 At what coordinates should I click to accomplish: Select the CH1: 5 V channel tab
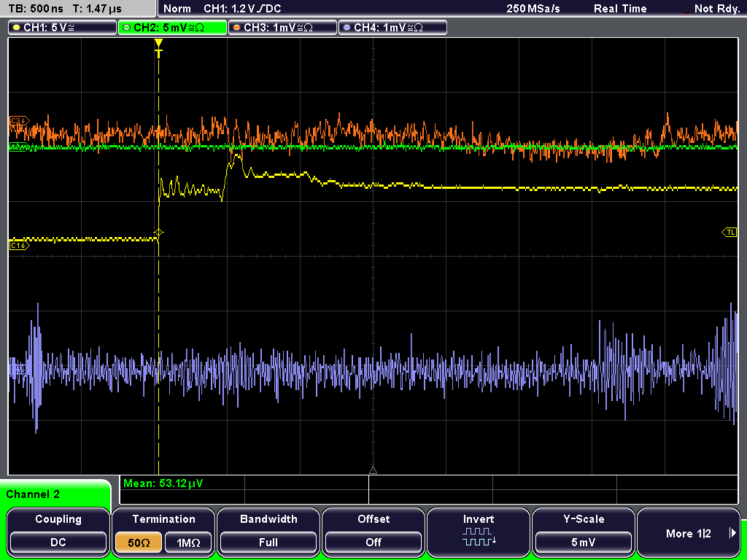point(63,28)
